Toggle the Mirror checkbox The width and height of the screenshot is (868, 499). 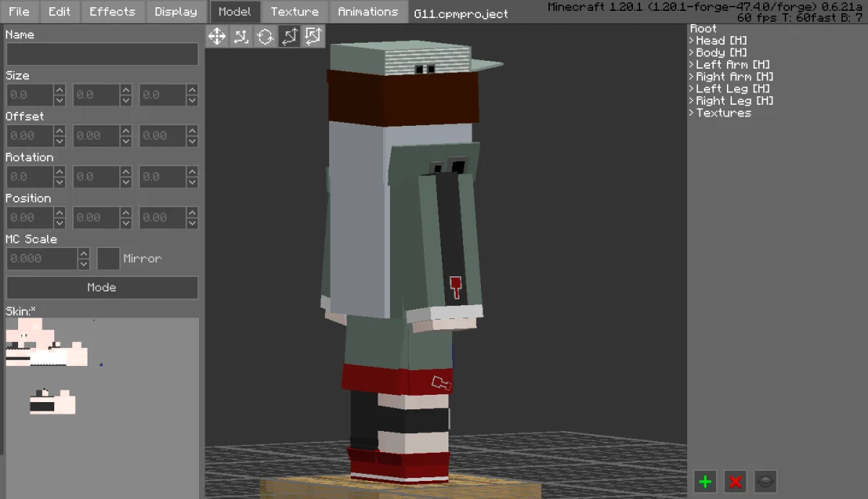[109, 259]
